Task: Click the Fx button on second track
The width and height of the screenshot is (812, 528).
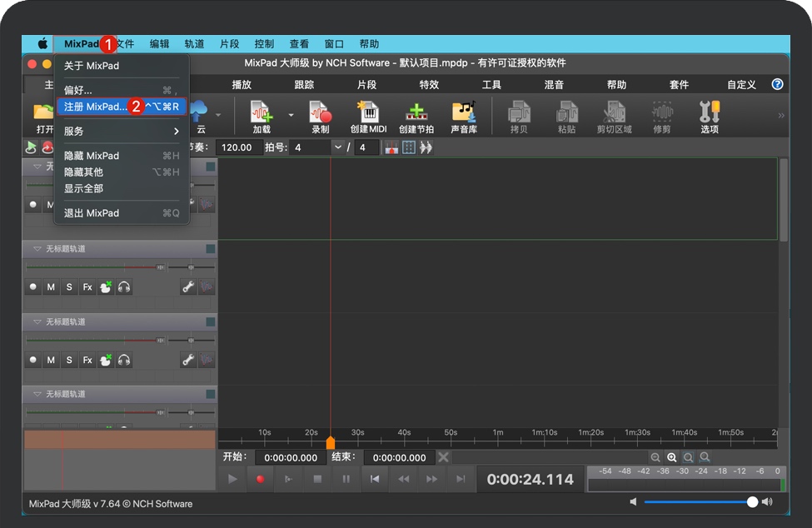Action: (87, 286)
